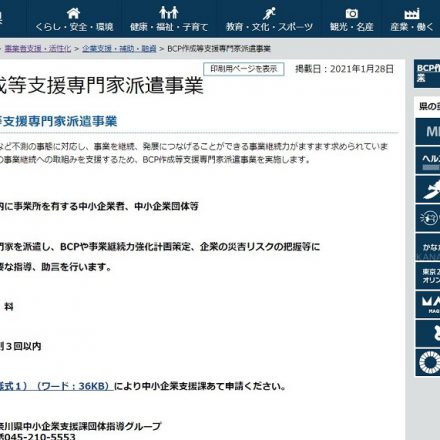
Task: Open the 東京オリンピック sidebar banner
Action: click(428, 276)
